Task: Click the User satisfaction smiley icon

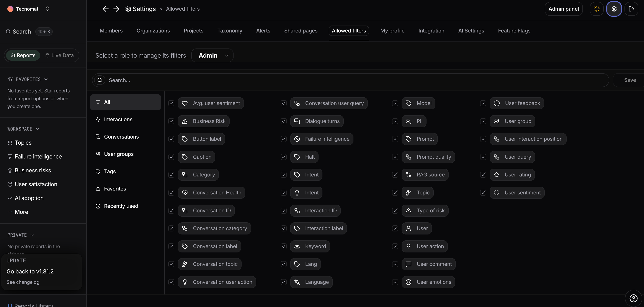Action: click(10, 184)
